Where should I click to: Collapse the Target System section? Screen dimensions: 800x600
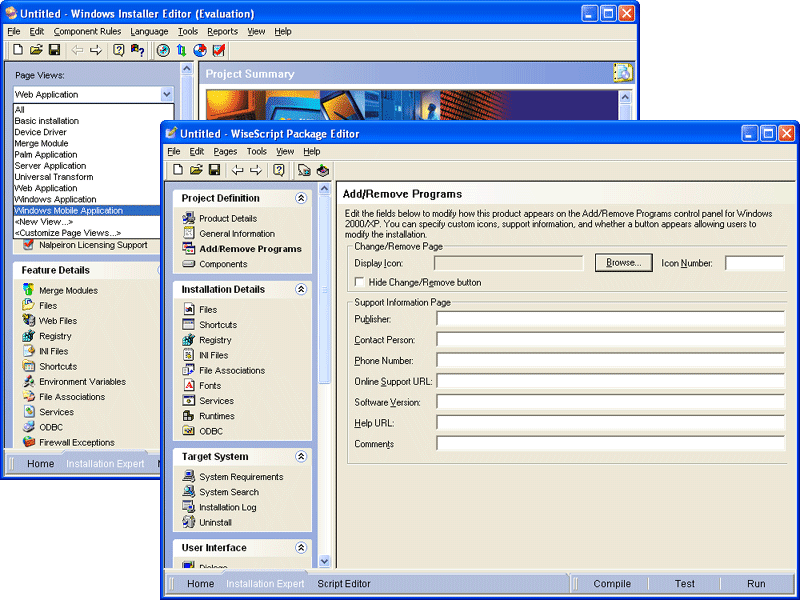pyautogui.click(x=301, y=457)
